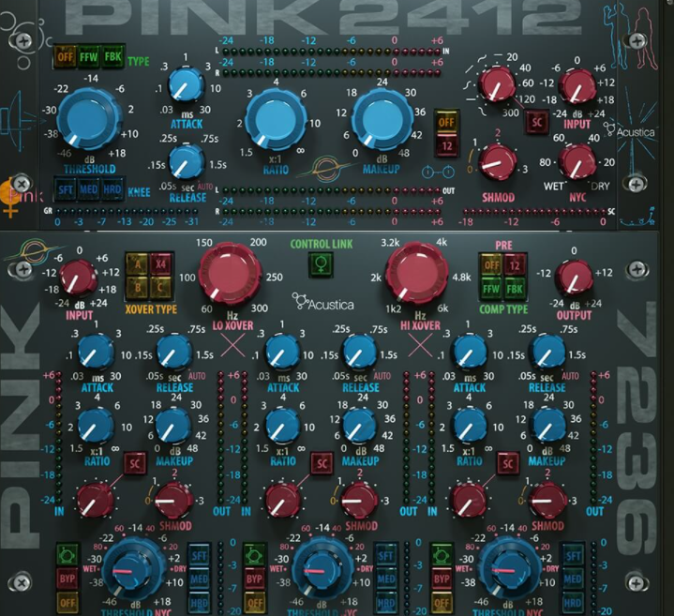Toggle the OFF compressor type button in Pink 2412
674x616 pixels.
66,55
